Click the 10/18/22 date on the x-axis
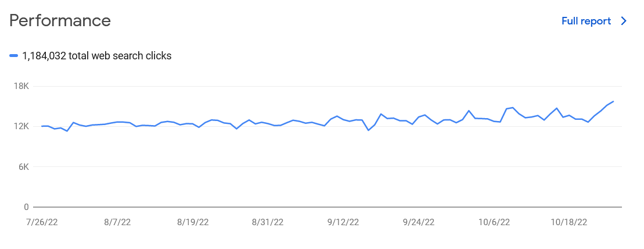Screen dimensions: 644x249 [x=569, y=222]
